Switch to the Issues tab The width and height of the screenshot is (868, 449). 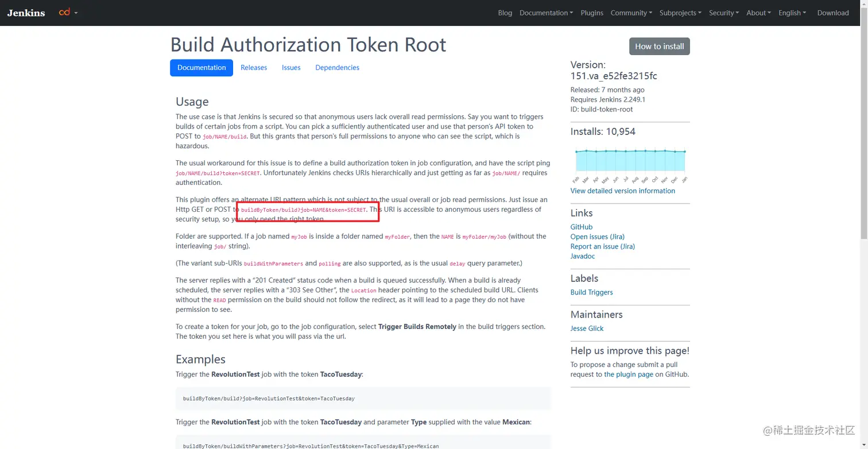tap(291, 68)
